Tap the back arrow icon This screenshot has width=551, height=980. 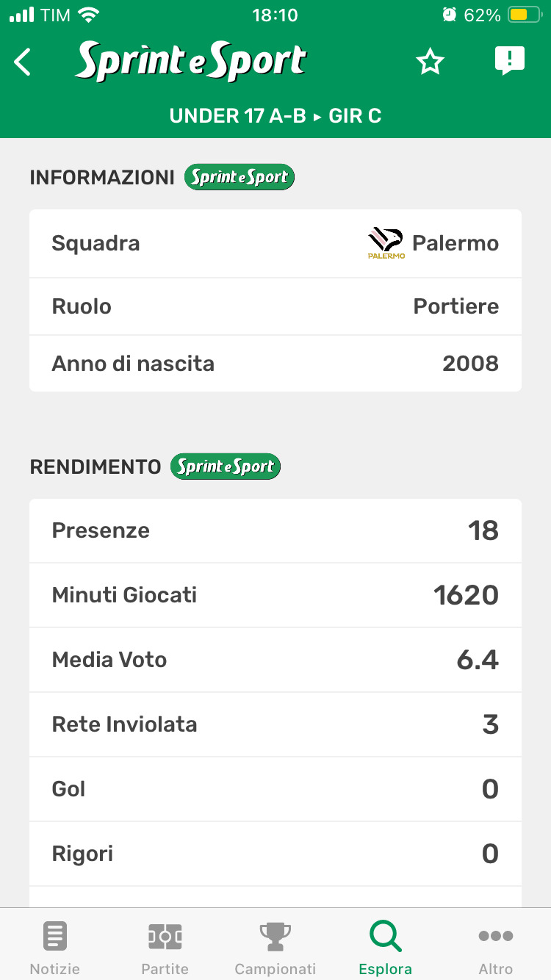pos(23,62)
